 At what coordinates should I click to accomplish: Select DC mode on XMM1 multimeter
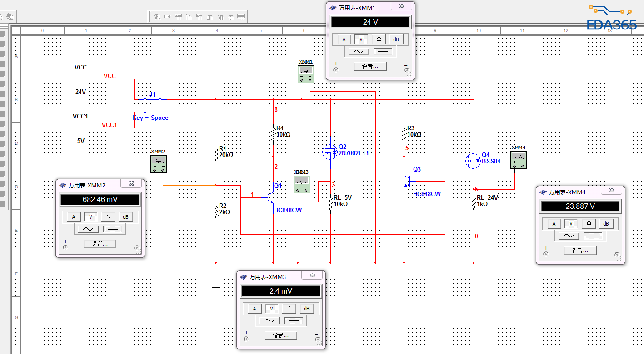pos(384,51)
